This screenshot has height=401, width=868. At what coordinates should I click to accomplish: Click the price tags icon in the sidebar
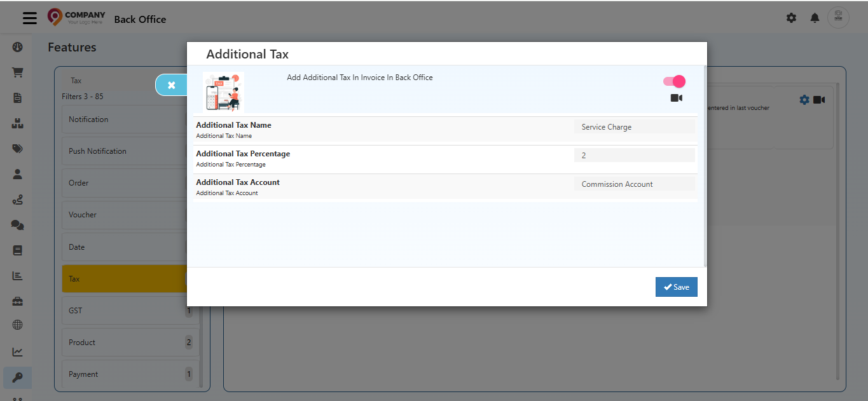point(17,149)
